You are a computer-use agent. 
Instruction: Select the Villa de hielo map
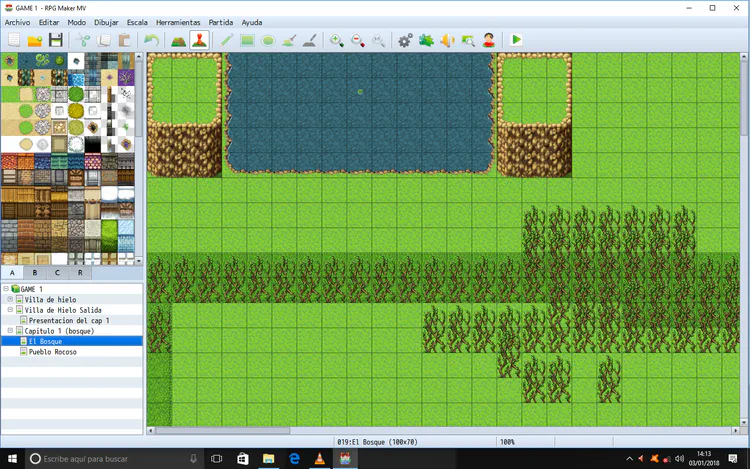click(50, 299)
